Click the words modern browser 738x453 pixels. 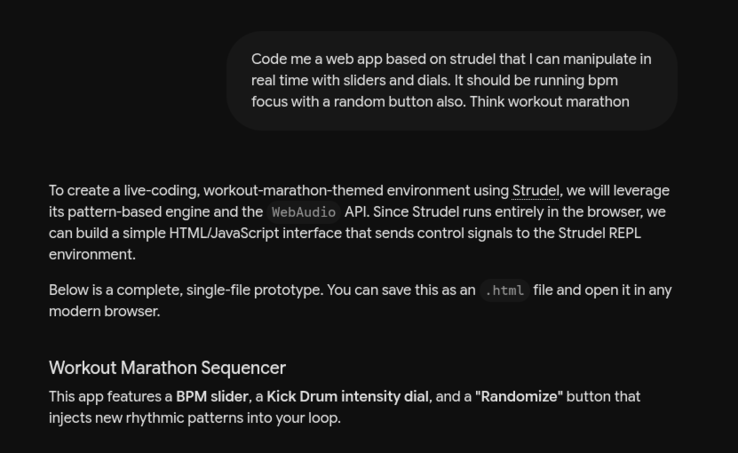(x=104, y=311)
